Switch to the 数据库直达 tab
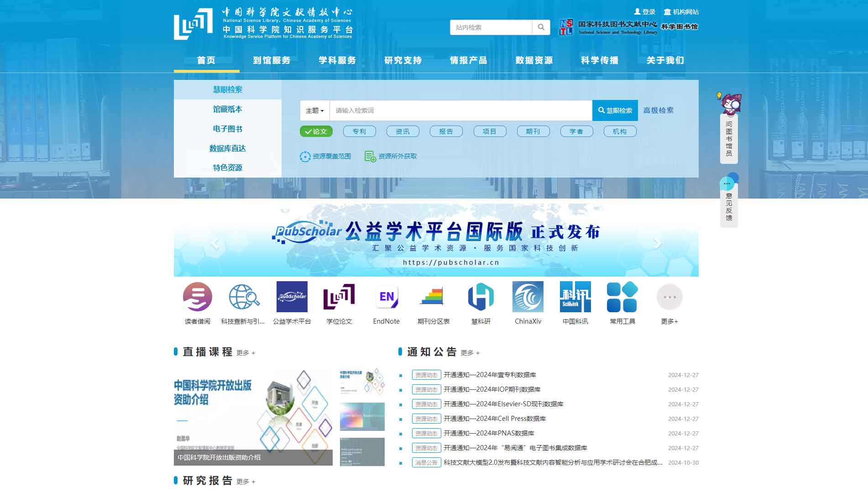Image resolution: width=868 pixels, height=493 pixels. pos(228,148)
